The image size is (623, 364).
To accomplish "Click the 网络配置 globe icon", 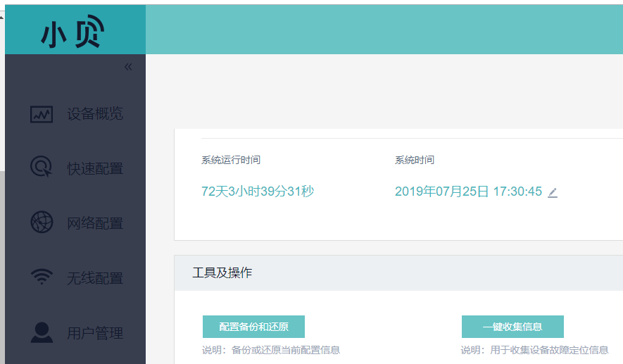I will pyautogui.click(x=42, y=222).
